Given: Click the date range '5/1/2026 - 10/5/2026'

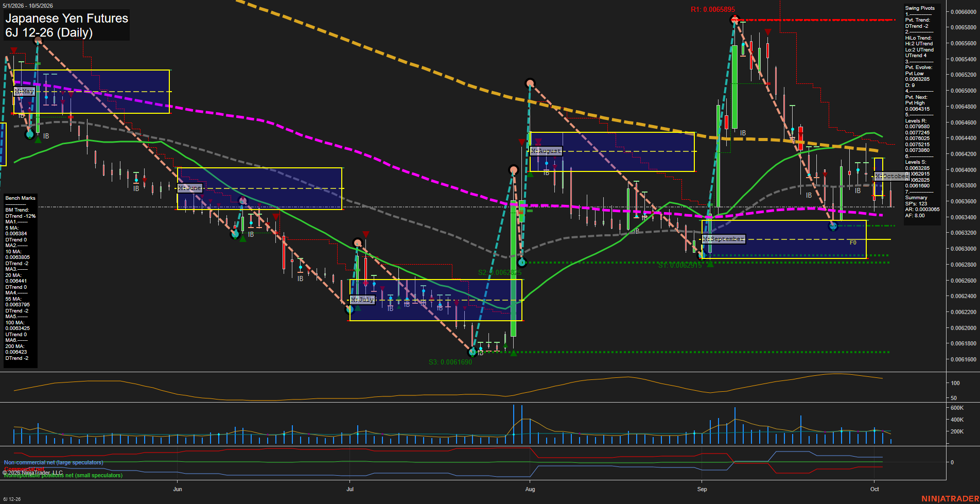Looking at the screenshot, I should pos(28,6).
